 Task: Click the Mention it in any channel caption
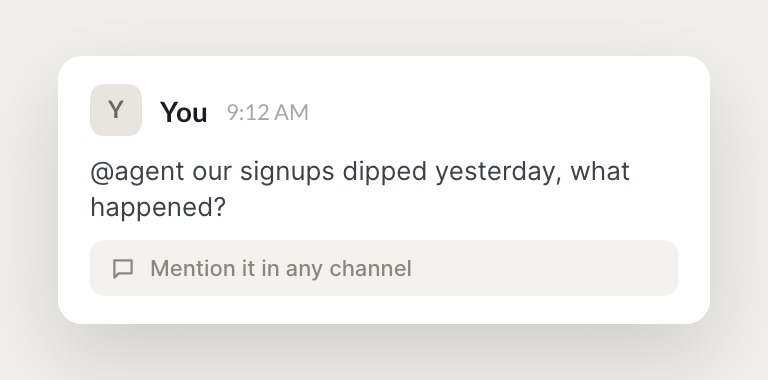pos(281,269)
